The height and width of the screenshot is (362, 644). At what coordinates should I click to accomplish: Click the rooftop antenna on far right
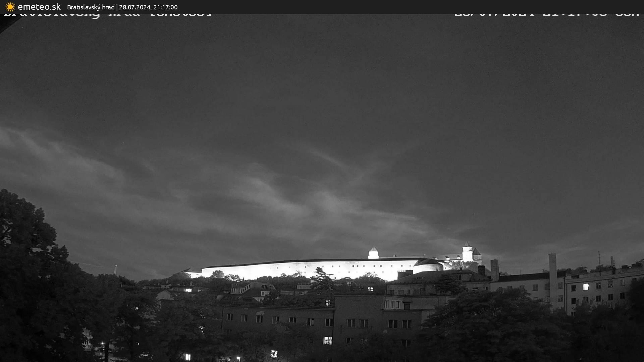pyautogui.click(x=599, y=258)
